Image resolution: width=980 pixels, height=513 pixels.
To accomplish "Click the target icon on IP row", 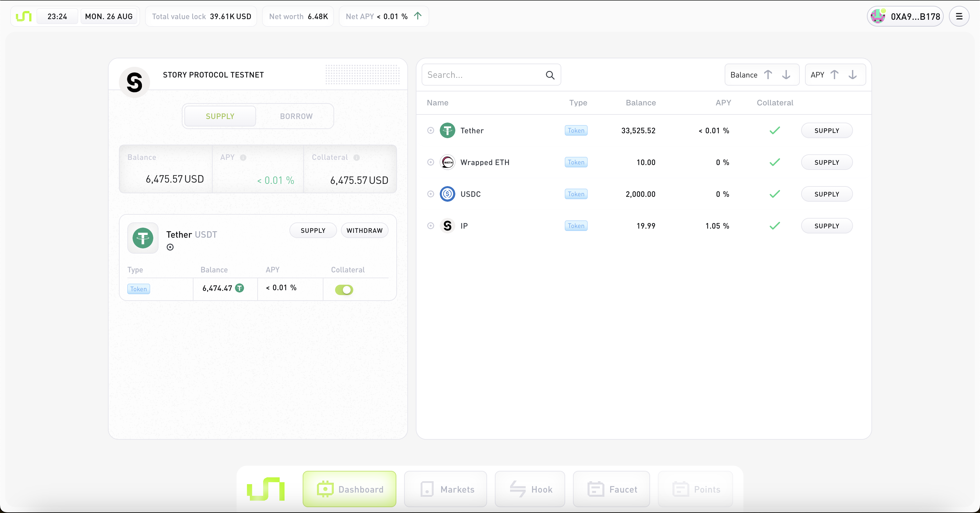I will [431, 226].
